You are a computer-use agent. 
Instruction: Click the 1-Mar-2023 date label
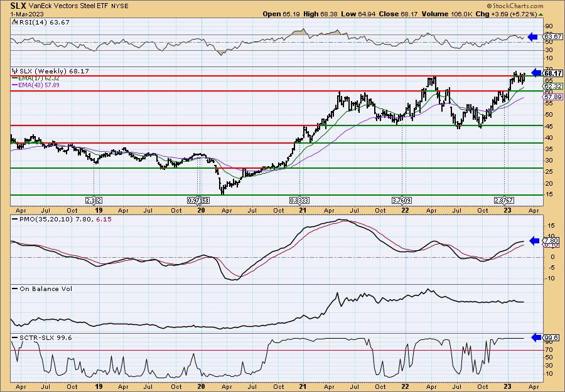pyautogui.click(x=27, y=14)
